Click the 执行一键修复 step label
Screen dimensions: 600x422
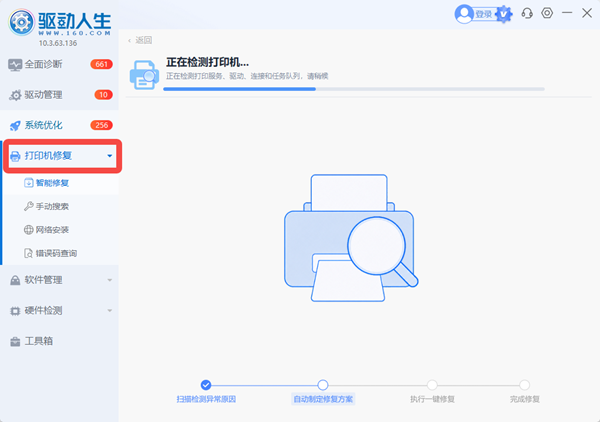[432, 399]
